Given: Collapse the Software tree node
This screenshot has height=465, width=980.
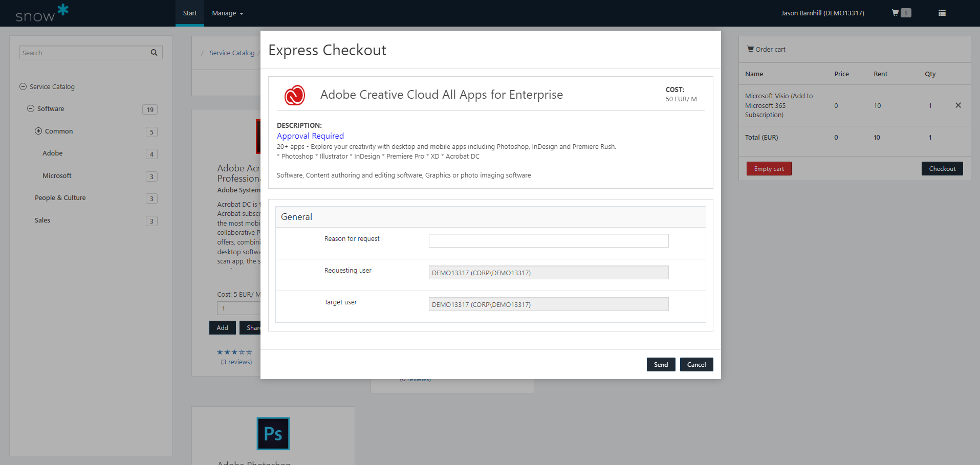Looking at the screenshot, I should 31,108.
